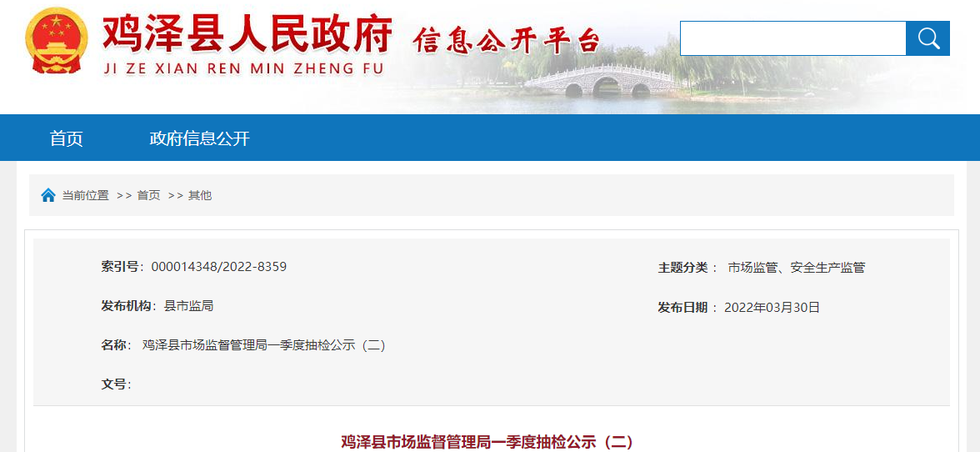Select index number 000014348/2022-8359
This screenshot has width=980, height=452.
pos(218,267)
